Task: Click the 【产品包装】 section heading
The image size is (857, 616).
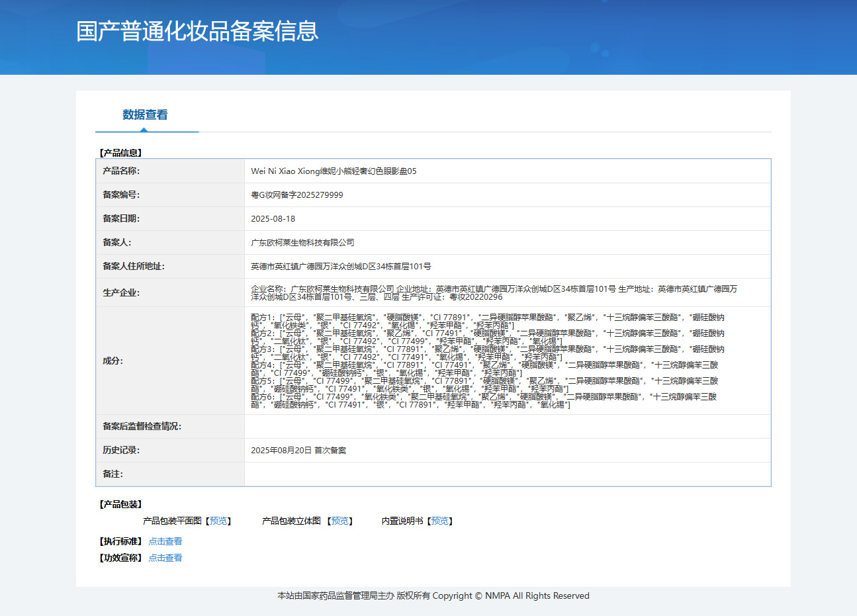Action: pyautogui.click(x=120, y=504)
